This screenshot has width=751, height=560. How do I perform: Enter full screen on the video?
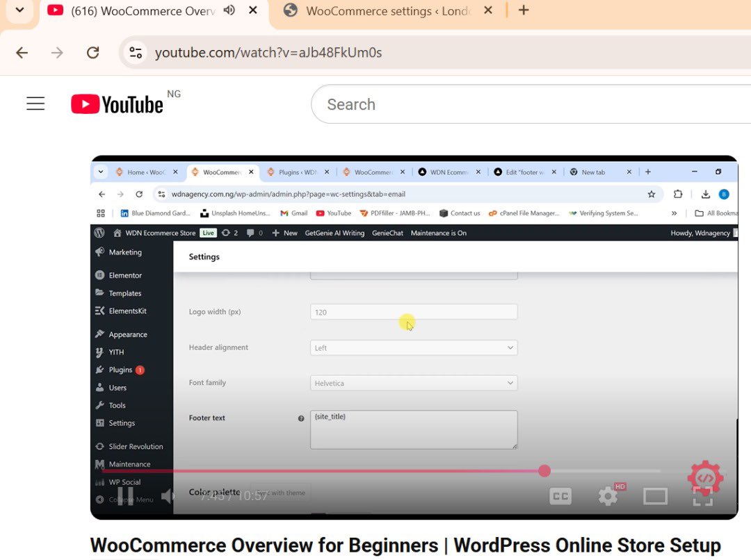click(702, 496)
